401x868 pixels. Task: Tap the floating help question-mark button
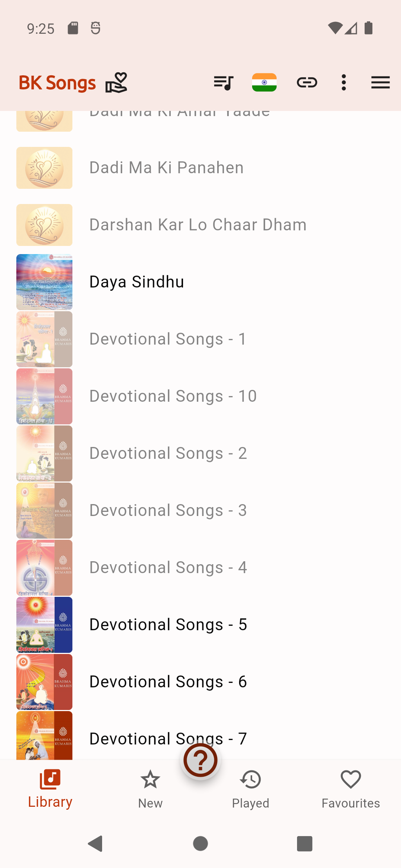click(x=200, y=760)
